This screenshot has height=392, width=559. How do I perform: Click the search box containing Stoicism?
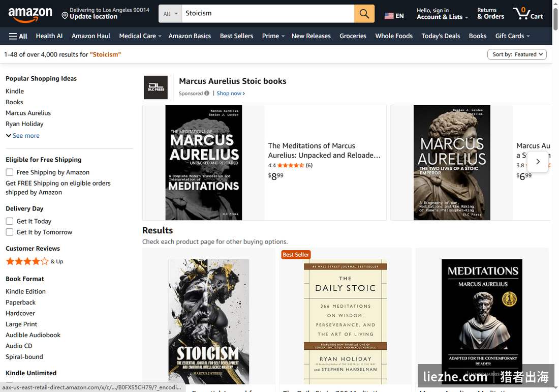pyautogui.click(x=268, y=14)
